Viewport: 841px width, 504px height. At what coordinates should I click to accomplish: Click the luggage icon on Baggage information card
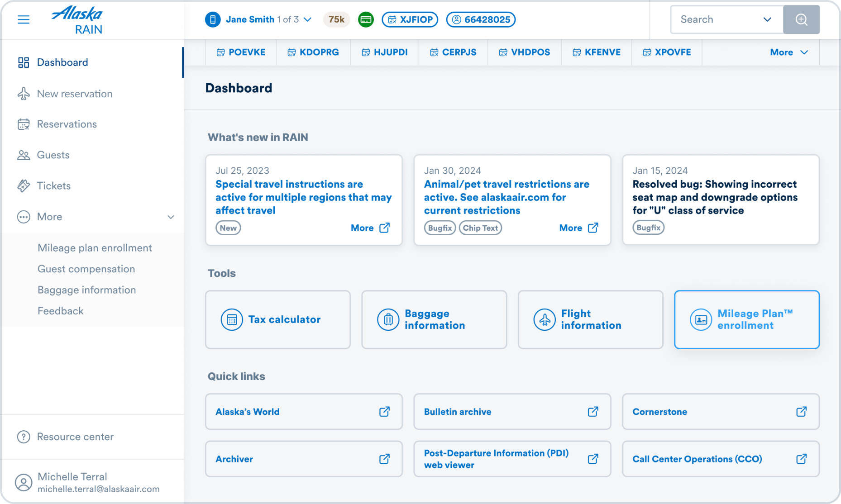coord(388,319)
